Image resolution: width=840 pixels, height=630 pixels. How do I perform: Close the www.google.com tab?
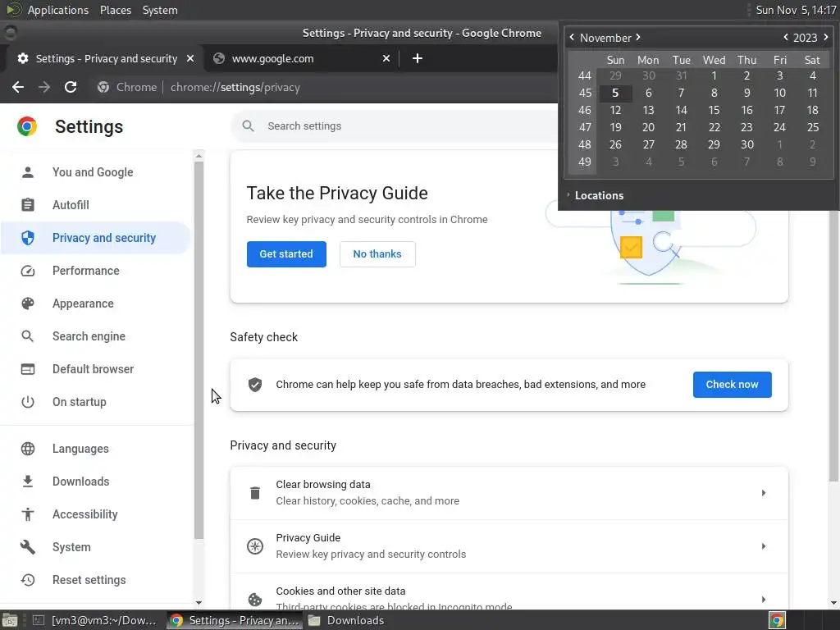pos(386,58)
